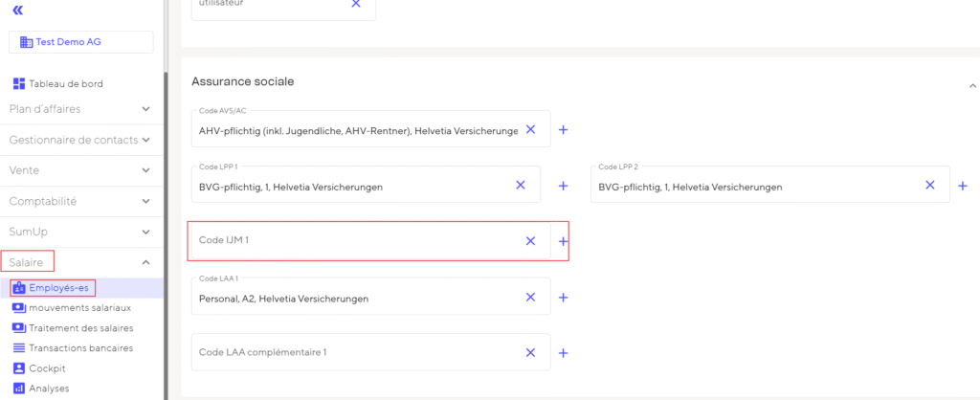
Task: Collapse the Assurance sociale panel
Action: point(972,84)
